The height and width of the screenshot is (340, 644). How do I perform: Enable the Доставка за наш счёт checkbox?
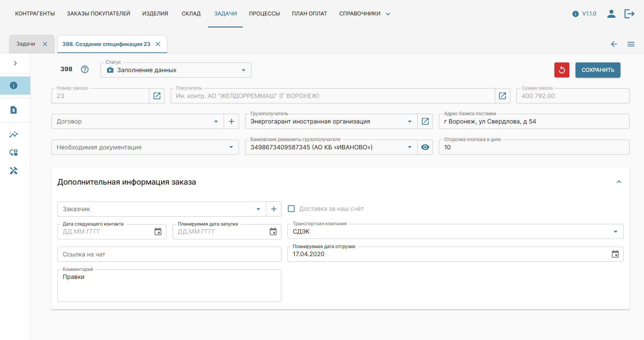pos(291,209)
